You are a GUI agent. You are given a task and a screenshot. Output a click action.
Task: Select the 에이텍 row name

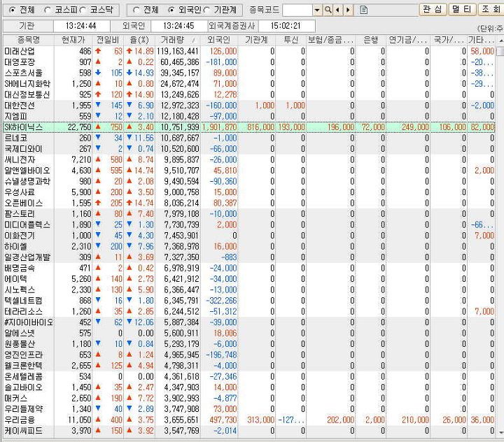click(x=15, y=279)
